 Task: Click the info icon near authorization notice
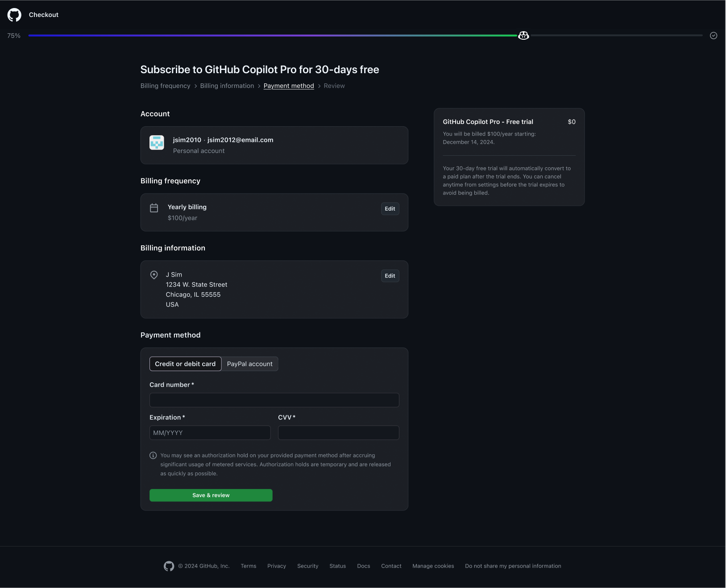coord(153,455)
